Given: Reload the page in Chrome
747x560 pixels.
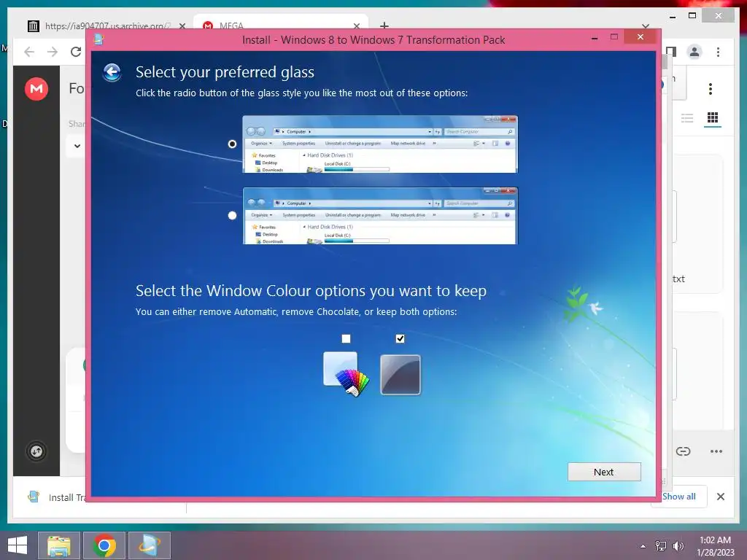Looking at the screenshot, I should 76,52.
